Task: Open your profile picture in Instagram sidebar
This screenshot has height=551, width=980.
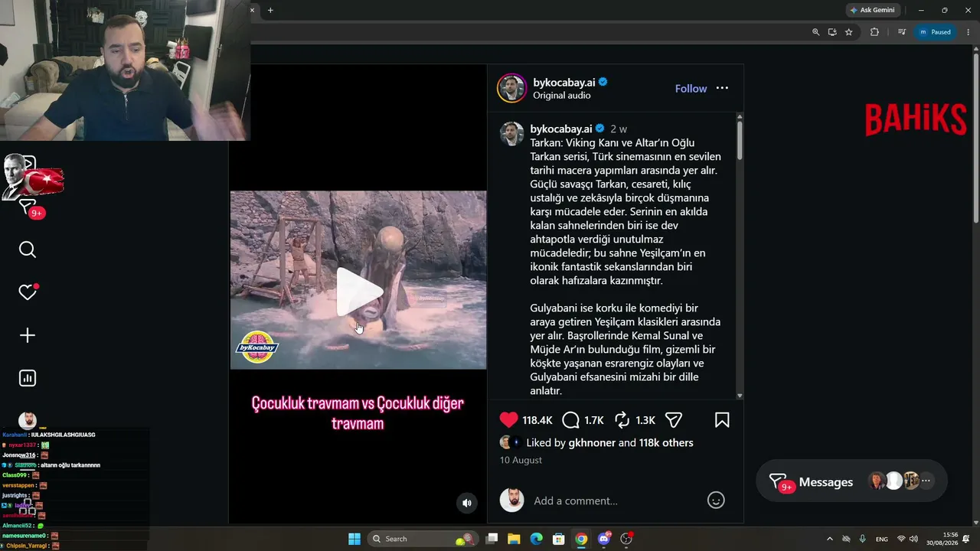Action: 28,420
